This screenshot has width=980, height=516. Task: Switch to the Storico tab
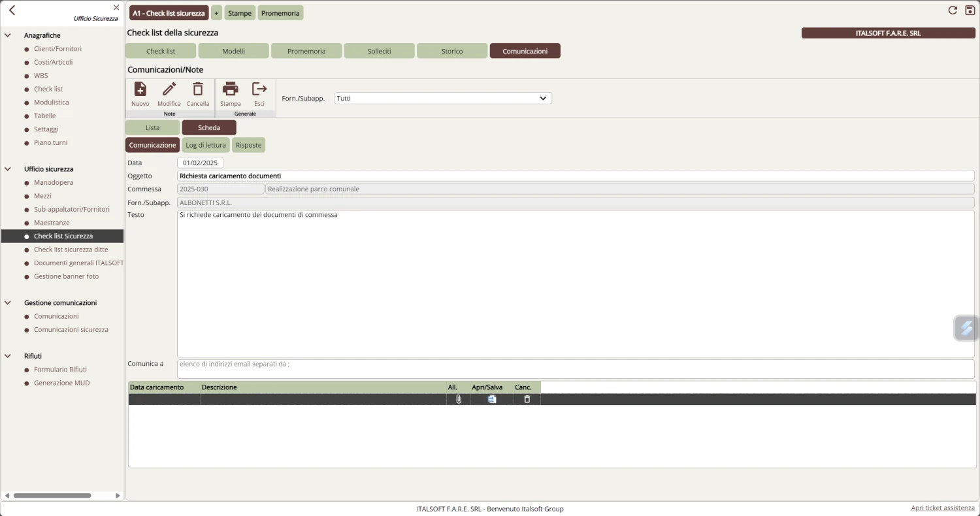click(451, 51)
